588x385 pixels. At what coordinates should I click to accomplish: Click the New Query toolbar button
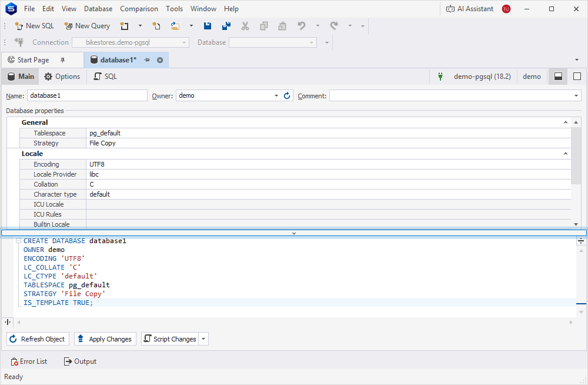point(87,26)
